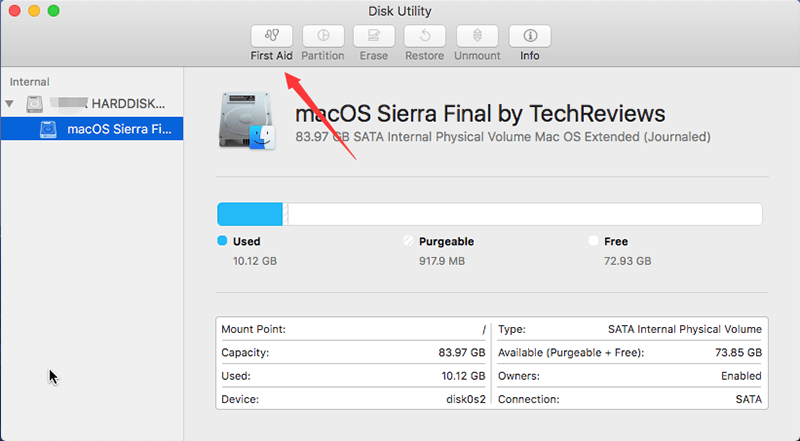Click the white Free legend dot
800x441 pixels.
point(593,240)
